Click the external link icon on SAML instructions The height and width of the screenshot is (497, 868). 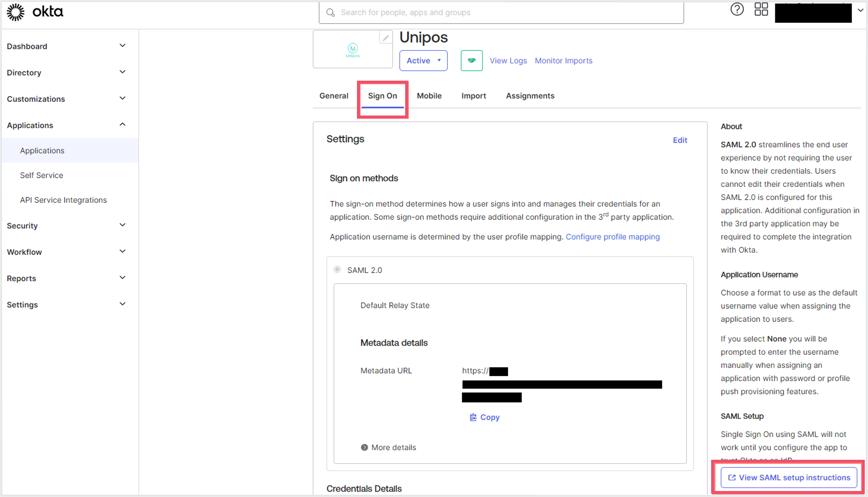coord(732,478)
